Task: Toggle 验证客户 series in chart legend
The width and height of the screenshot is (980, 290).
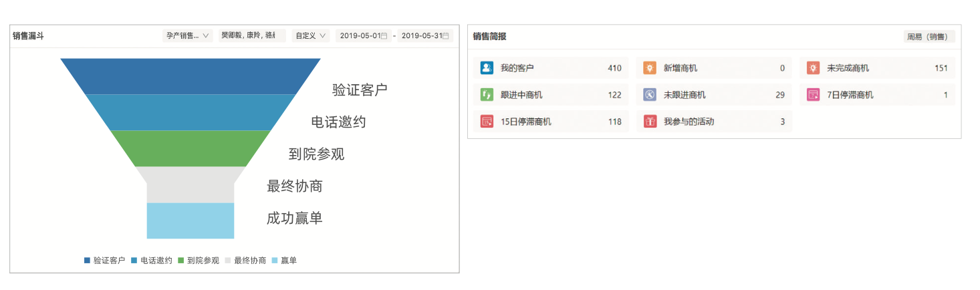Action: [x=105, y=261]
